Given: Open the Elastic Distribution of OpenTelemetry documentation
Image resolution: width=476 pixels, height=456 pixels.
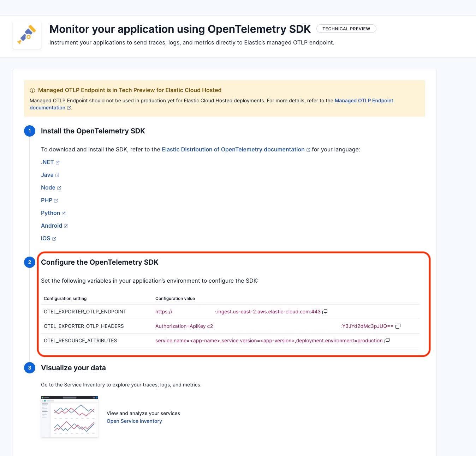Looking at the screenshot, I should click(233, 149).
